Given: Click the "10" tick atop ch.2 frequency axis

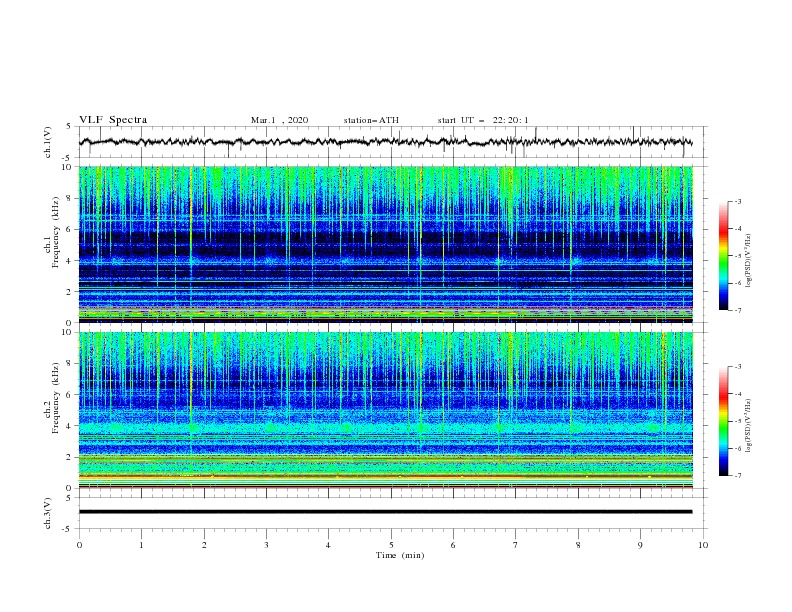Looking at the screenshot, I should point(67,333).
